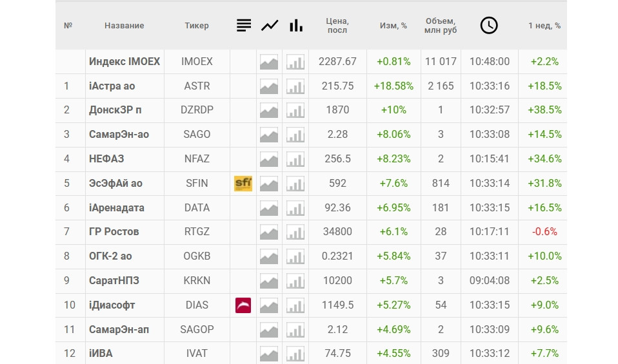Sort by the Тикер column header

coord(197,26)
